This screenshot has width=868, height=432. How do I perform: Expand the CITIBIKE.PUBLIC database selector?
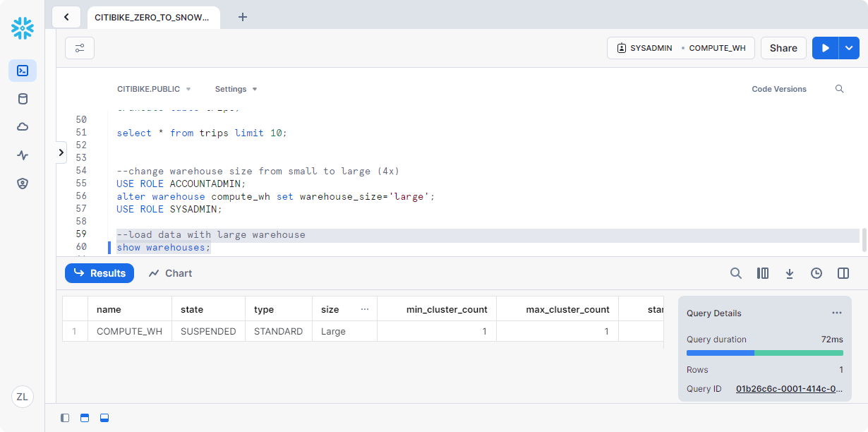154,89
